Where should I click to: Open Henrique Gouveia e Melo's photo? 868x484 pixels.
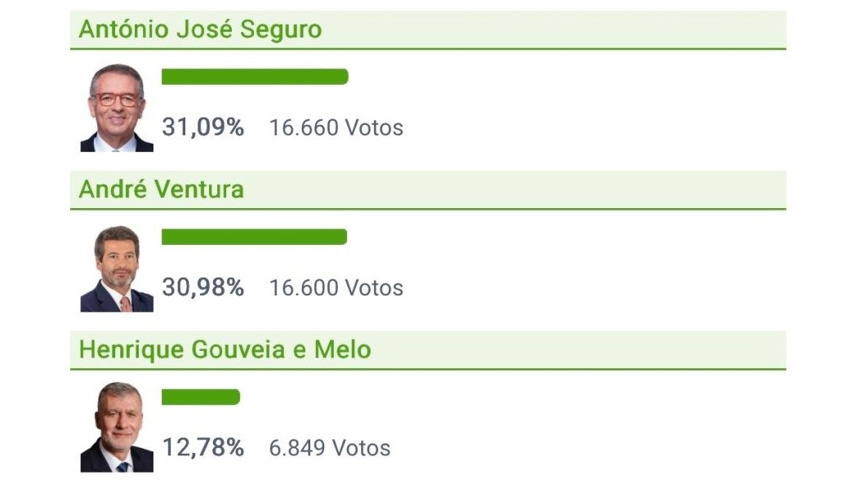117,428
